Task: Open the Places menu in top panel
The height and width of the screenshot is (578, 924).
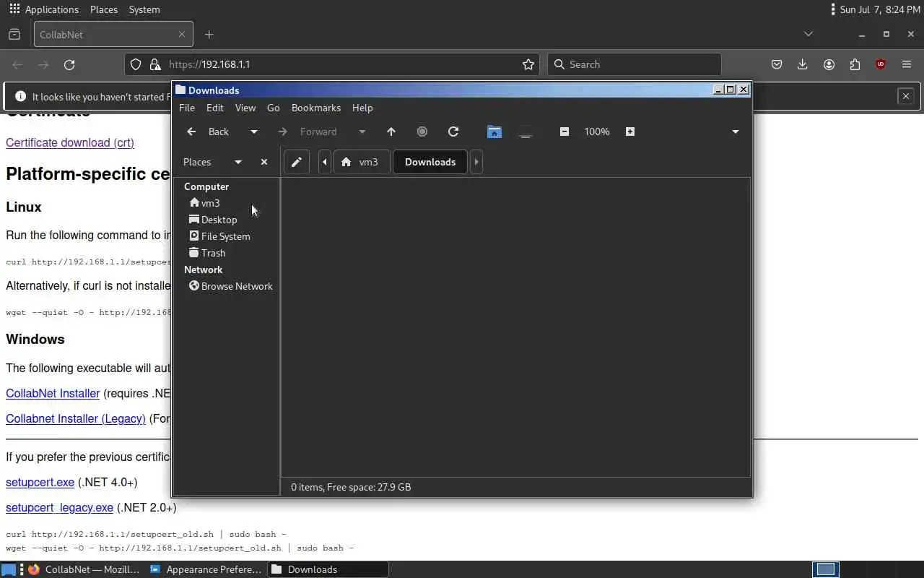Action: click(x=104, y=9)
